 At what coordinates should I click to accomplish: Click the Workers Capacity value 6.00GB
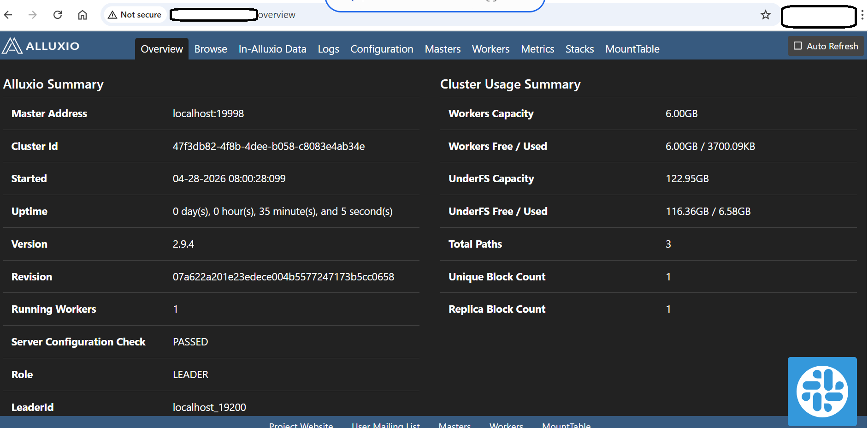tap(681, 113)
